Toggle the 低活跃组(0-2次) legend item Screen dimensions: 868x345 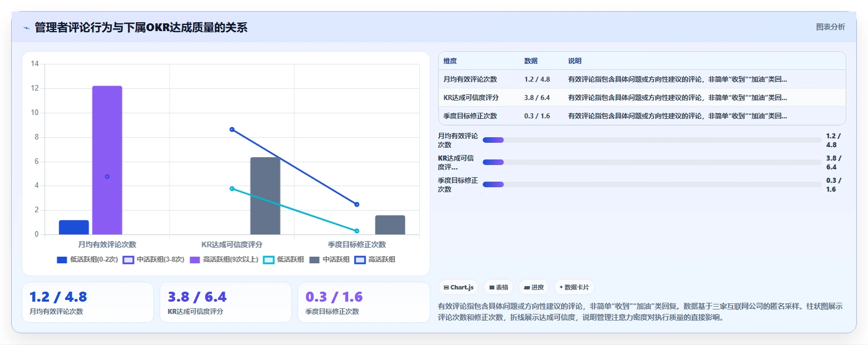[87, 259]
